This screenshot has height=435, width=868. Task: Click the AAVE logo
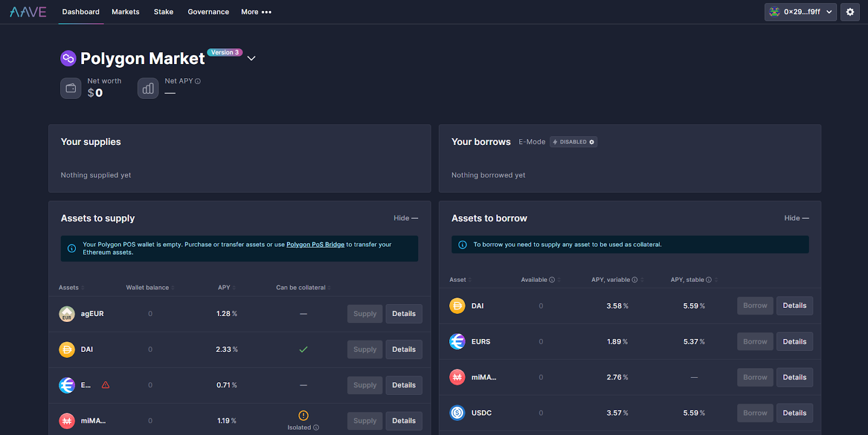pos(28,12)
